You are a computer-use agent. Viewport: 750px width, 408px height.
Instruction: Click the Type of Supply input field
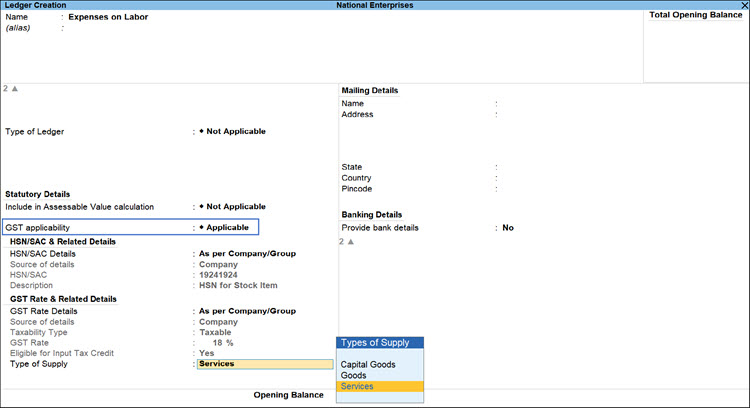pyautogui.click(x=265, y=364)
